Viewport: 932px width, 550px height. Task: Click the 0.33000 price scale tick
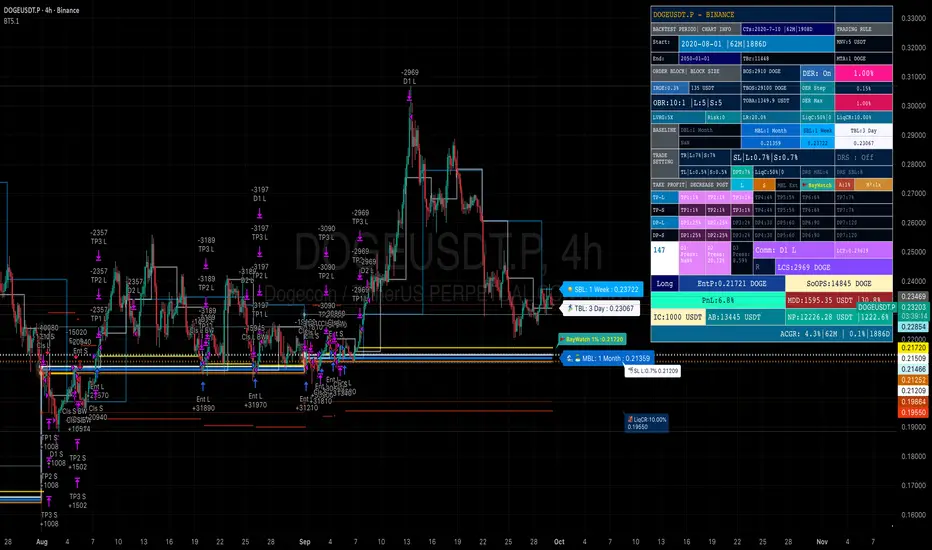click(x=913, y=18)
